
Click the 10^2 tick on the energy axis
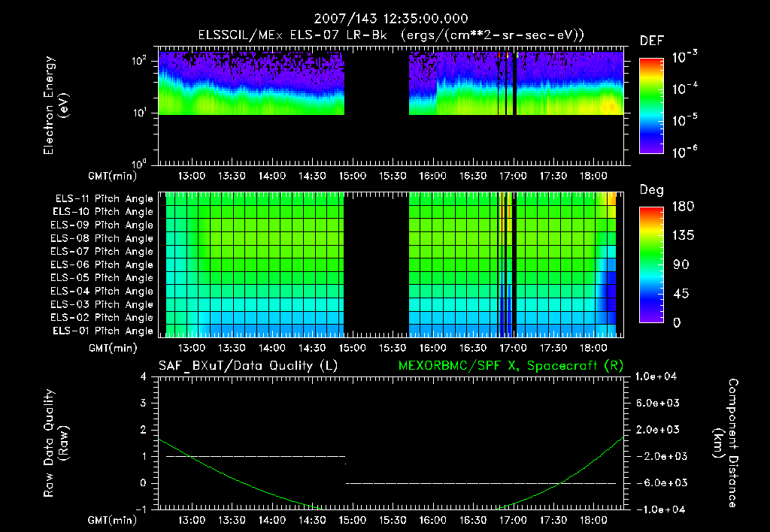coord(139,61)
